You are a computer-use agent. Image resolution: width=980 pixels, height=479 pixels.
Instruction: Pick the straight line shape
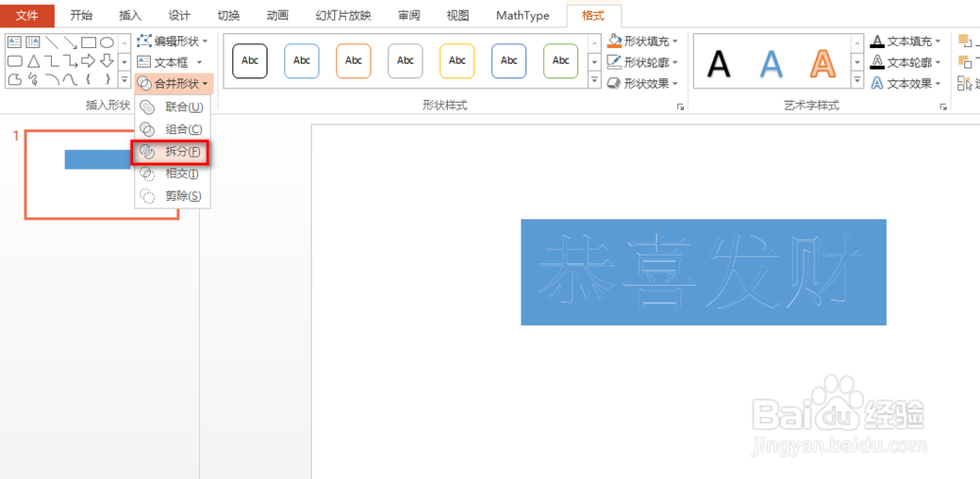coord(52,42)
